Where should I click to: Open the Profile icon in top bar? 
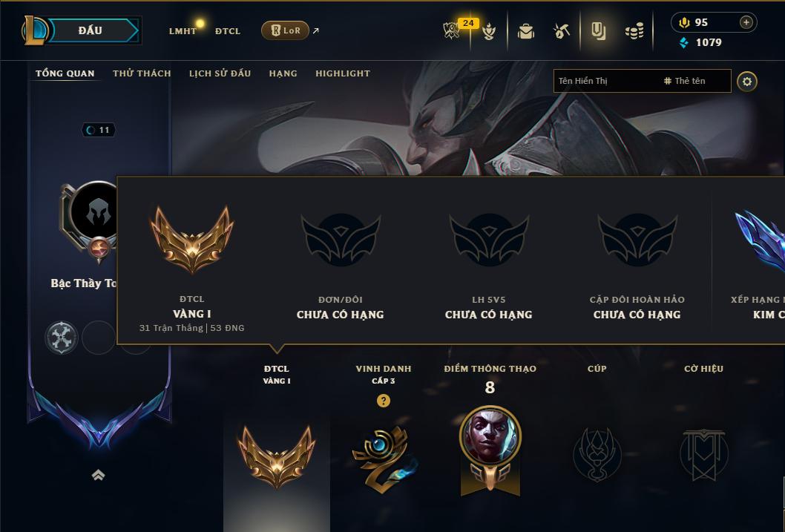click(x=598, y=31)
